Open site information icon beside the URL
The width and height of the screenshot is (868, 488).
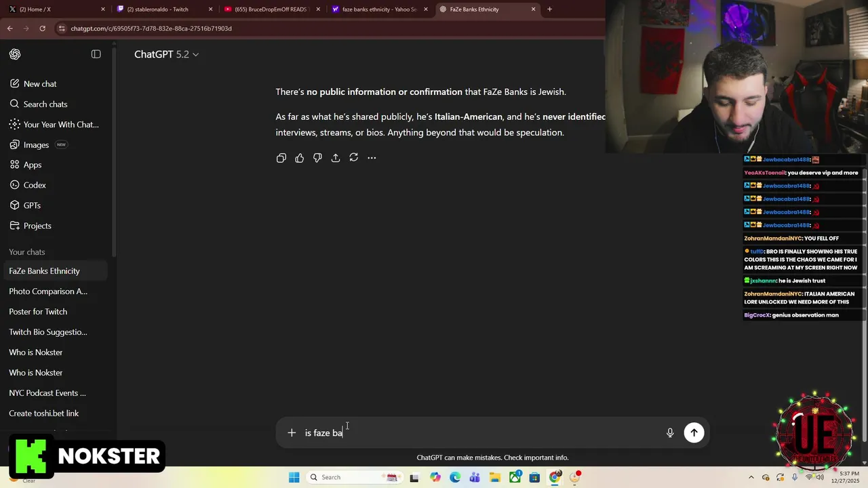click(x=62, y=28)
